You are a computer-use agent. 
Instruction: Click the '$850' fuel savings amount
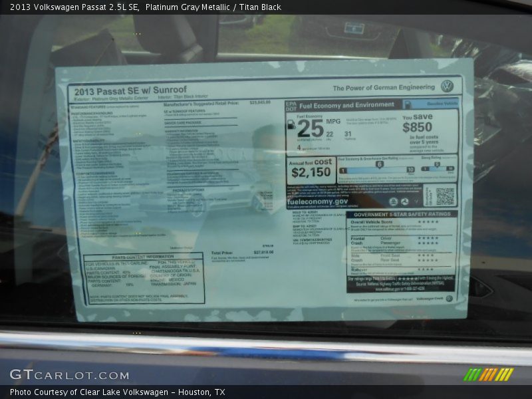417,127
